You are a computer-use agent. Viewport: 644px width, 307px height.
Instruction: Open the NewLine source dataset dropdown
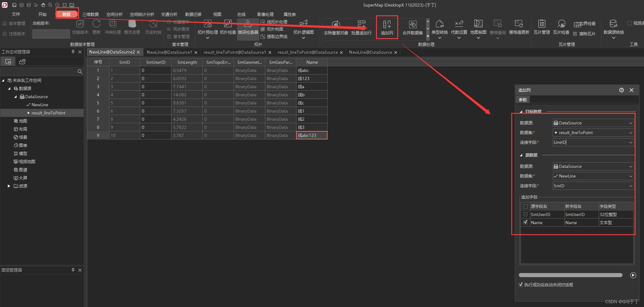pyautogui.click(x=593, y=176)
